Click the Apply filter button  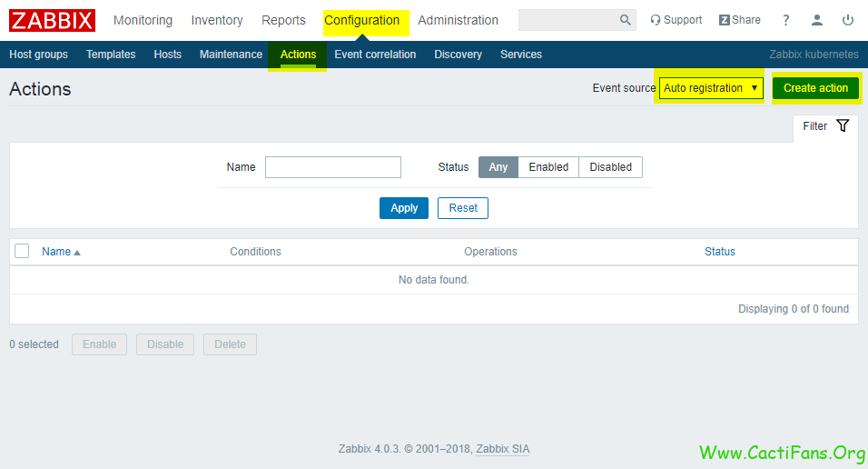pos(404,208)
